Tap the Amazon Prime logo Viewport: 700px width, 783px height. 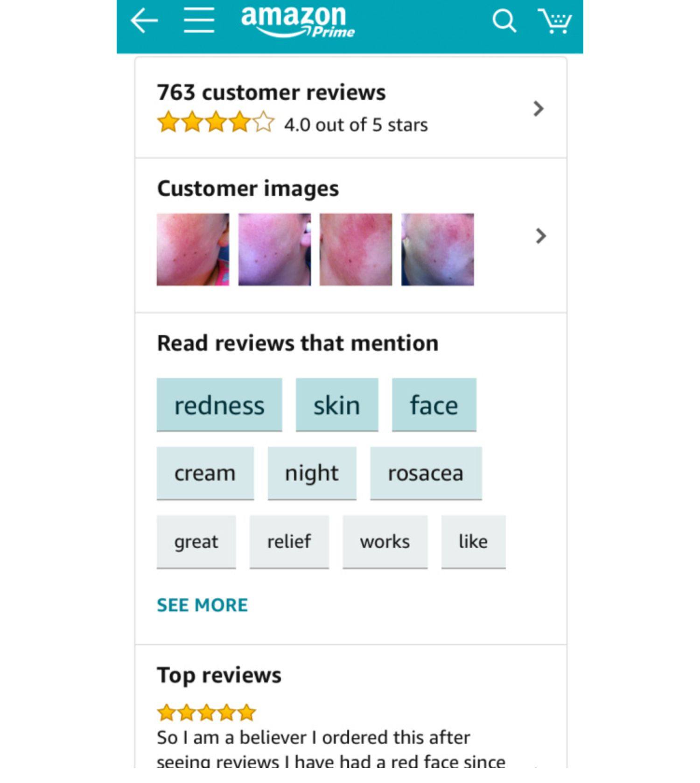tap(297, 21)
